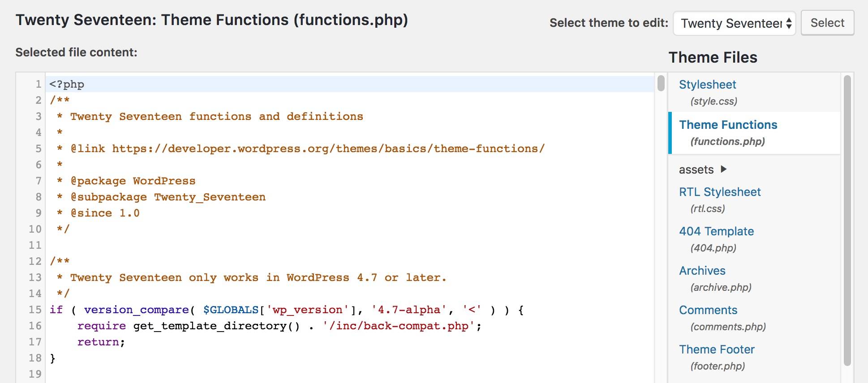Open the RTL Stylesheet file
Viewport: 868px width, 383px height.
[x=719, y=191]
